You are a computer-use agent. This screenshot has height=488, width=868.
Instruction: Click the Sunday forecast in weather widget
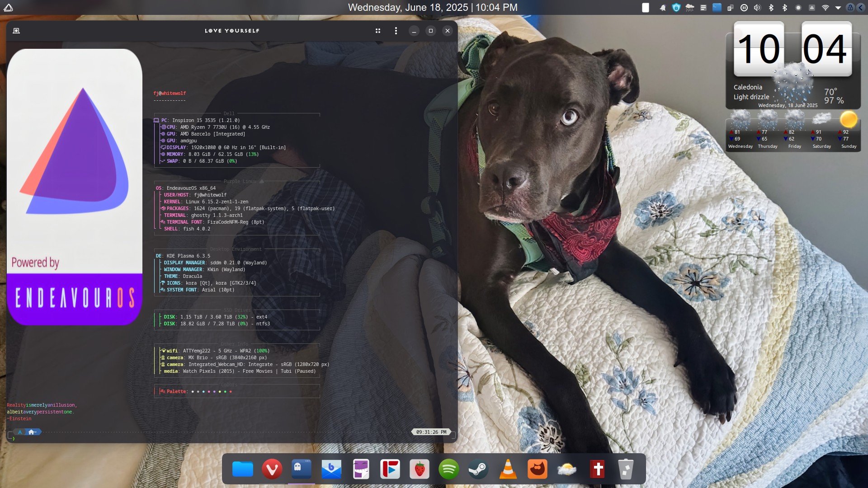(848, 131)
